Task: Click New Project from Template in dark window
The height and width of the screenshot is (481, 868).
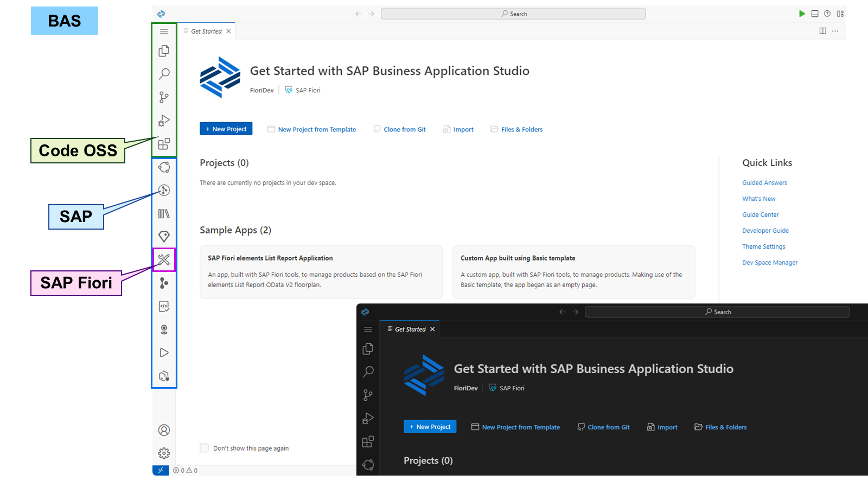Action: [516, 427]
